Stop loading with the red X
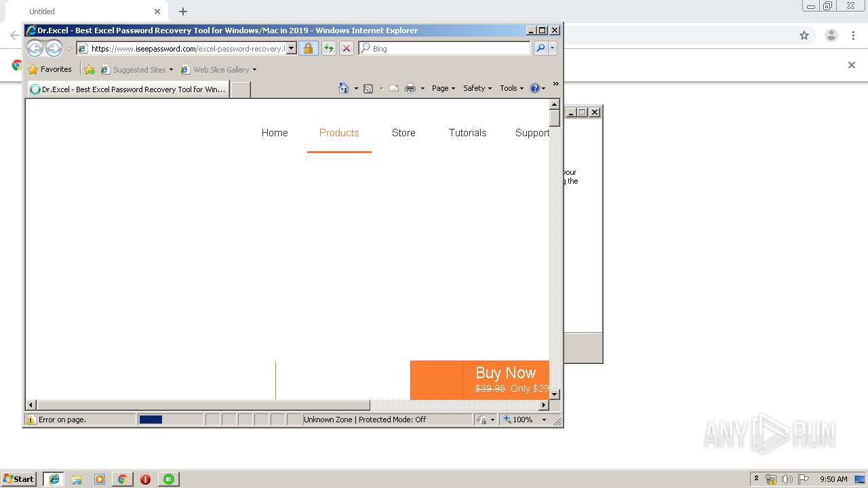Screen dimensions: 868x488 (x=347, y=49)
